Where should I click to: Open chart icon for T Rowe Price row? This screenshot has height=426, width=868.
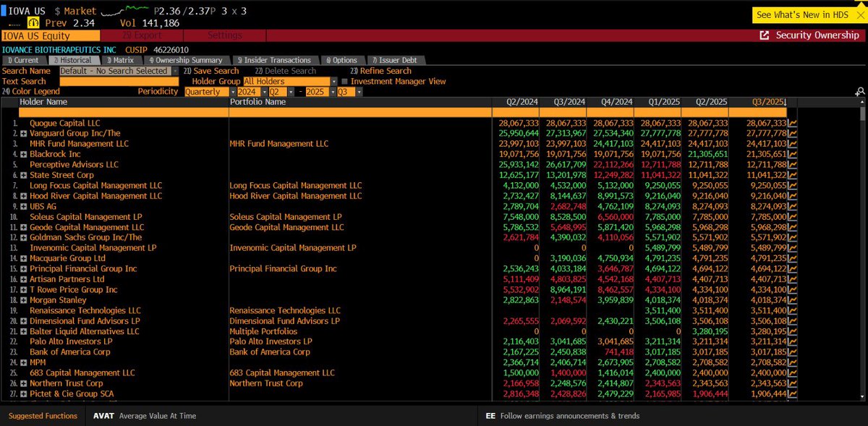tap(792, 289)
